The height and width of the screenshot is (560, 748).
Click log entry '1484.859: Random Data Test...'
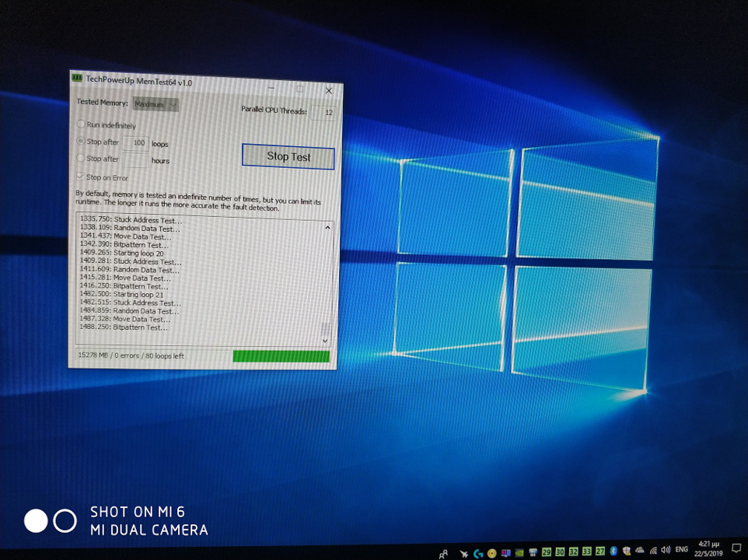point(129,310)
